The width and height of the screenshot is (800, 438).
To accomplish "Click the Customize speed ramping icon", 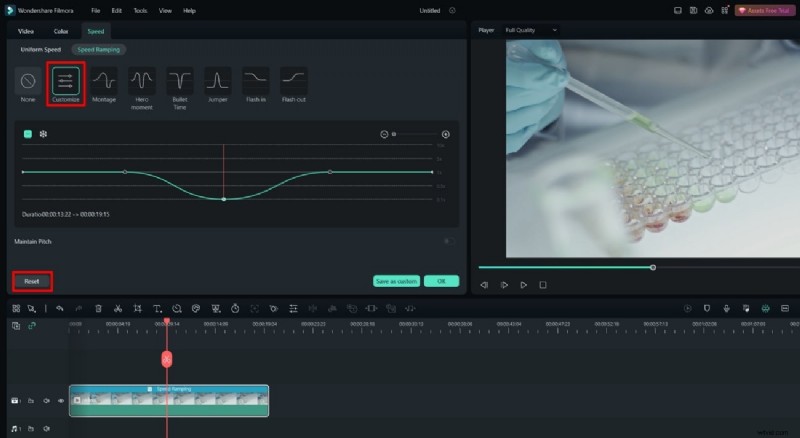I will pos(66,82).
